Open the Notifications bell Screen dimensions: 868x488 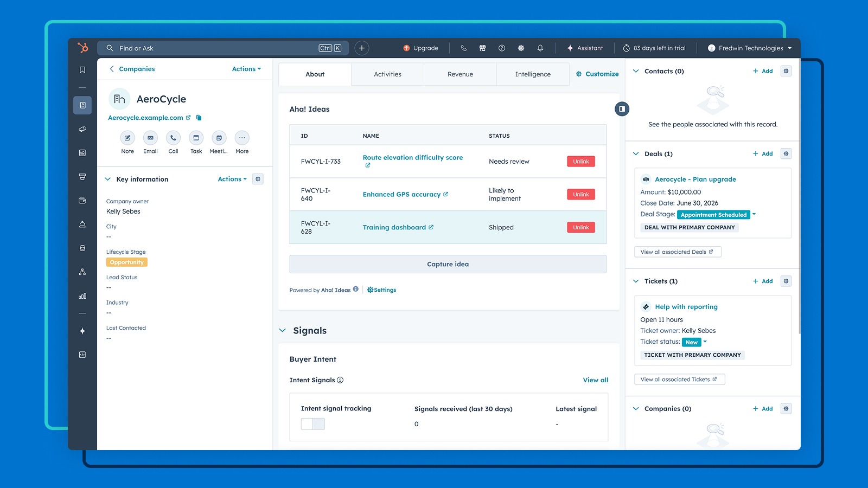tap(540, 48)
